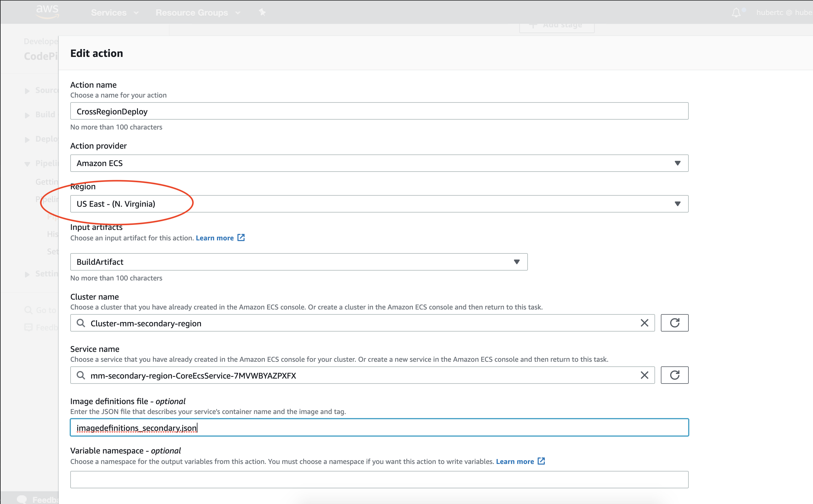The height and width of the screenshot is (504, 813).
Task: Expand the Build section in the sidebar
Action: [27, 115]
